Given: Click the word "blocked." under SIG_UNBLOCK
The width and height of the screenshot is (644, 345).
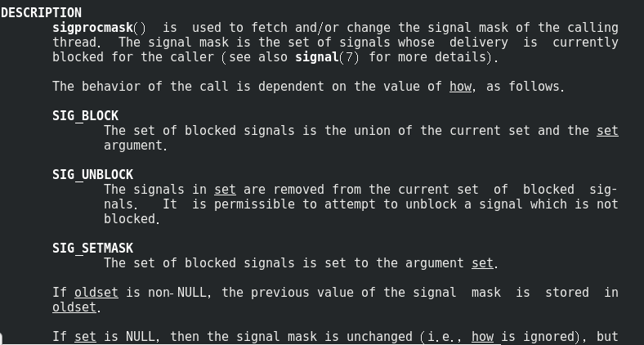Looking at the screenshot, I should point(132,218).
